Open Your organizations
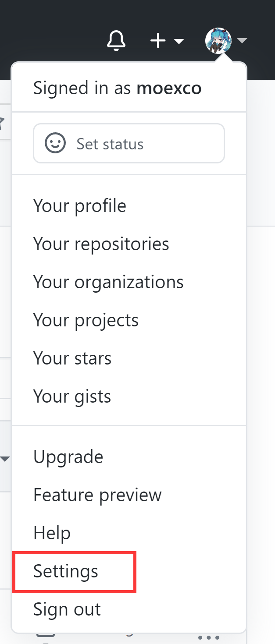Viewport: 275px width, 644px height. (108, 282)
